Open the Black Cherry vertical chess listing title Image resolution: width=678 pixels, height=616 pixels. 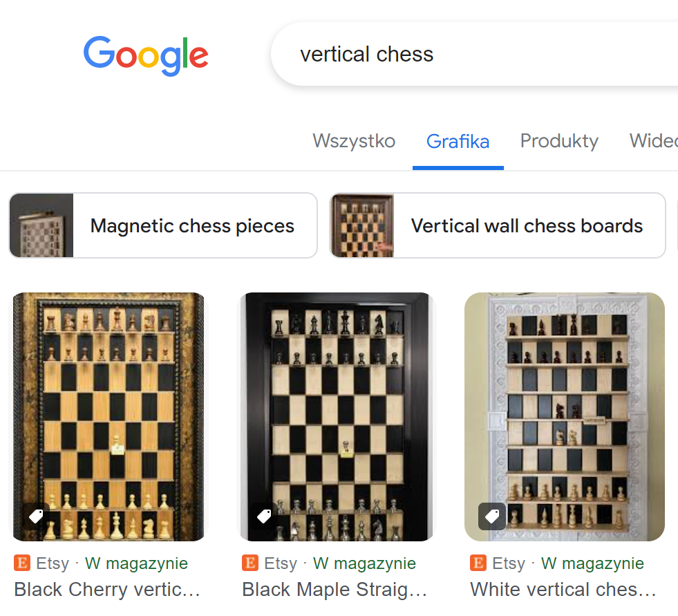click(x=107, y=589)
